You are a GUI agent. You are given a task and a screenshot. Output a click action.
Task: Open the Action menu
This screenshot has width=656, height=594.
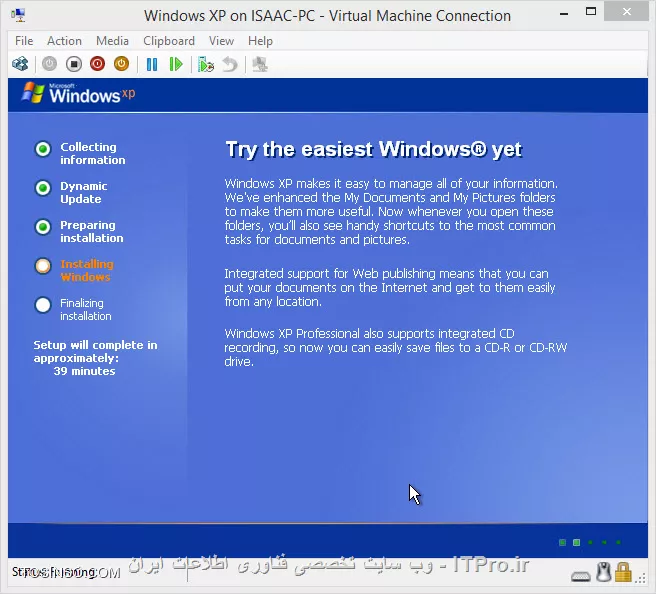[x=64, y=41]
